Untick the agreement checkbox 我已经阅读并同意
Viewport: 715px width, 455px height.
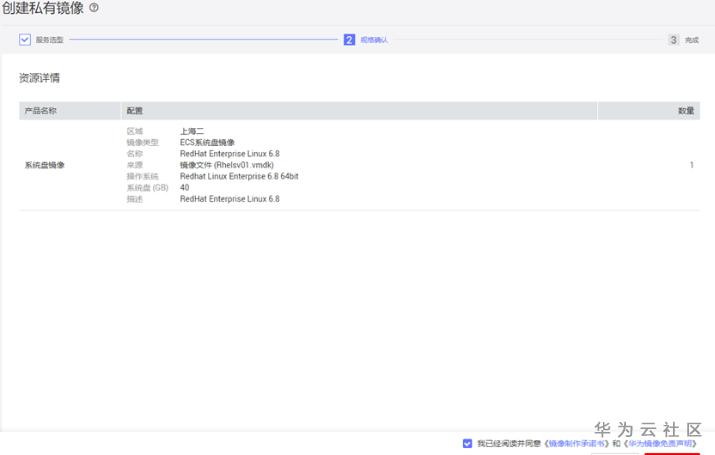[467, 443]
